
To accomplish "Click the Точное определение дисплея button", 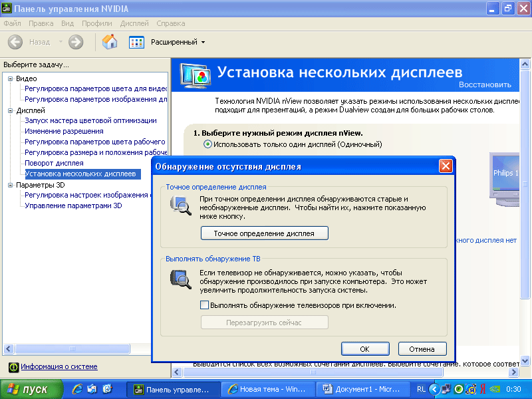I will pos(264,233).
